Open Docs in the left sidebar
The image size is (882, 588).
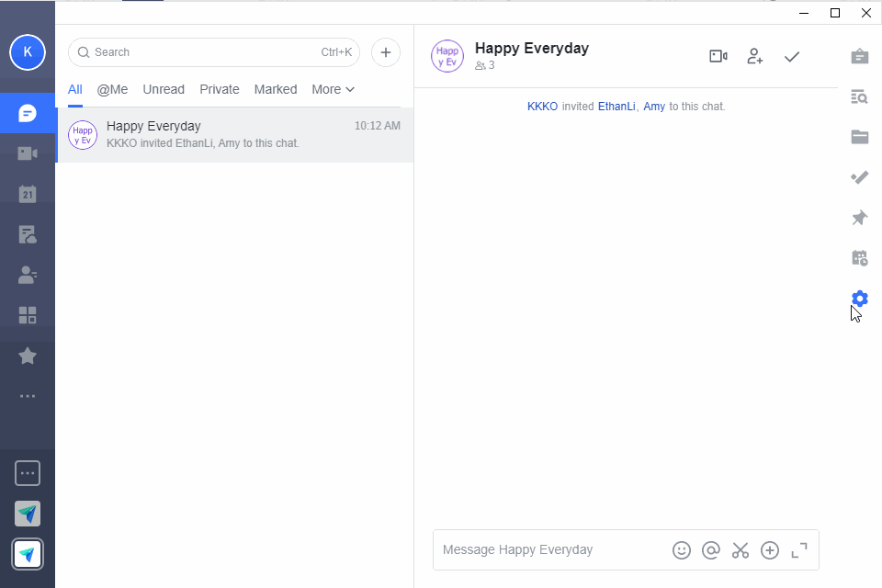(x=28, y=234)
